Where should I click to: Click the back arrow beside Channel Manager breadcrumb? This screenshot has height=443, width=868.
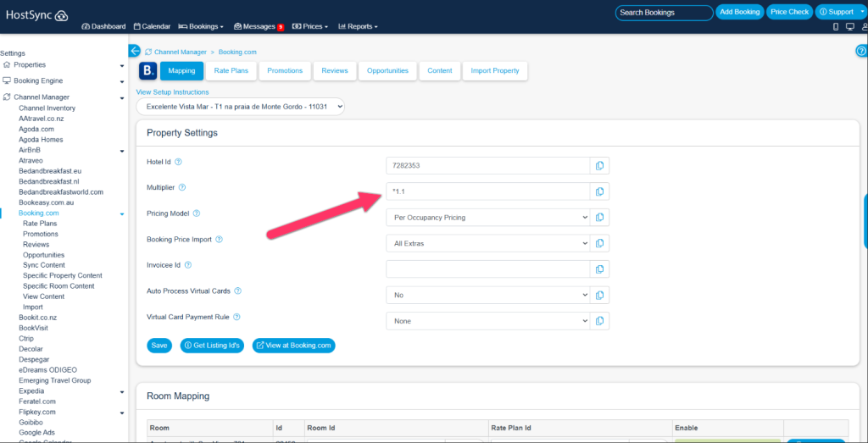[134, 52]
